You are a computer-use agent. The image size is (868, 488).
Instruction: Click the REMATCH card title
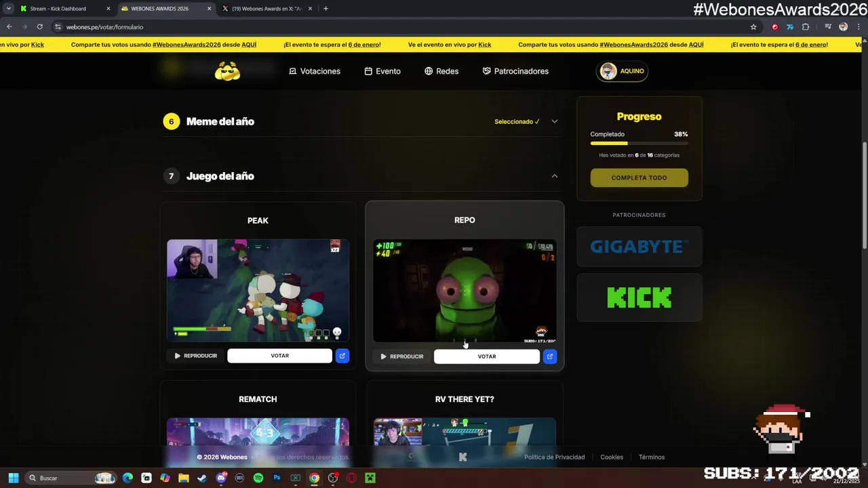[x=258, y=399]
